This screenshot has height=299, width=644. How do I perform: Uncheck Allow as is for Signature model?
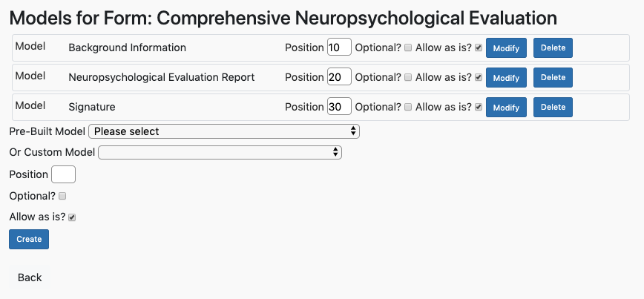[x=478, y=107]
